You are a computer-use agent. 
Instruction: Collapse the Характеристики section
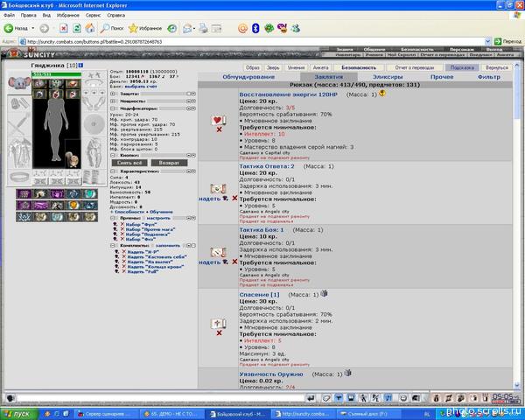(113, 171)
